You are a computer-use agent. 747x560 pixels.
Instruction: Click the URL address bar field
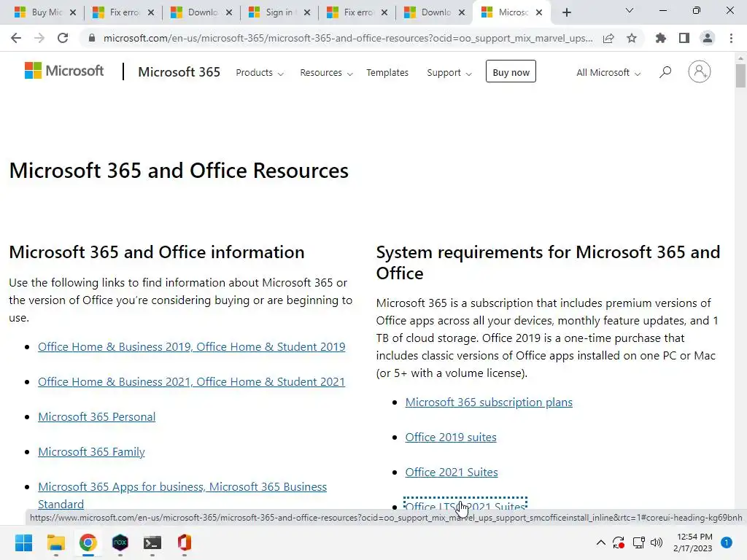[x=348, y=38]
